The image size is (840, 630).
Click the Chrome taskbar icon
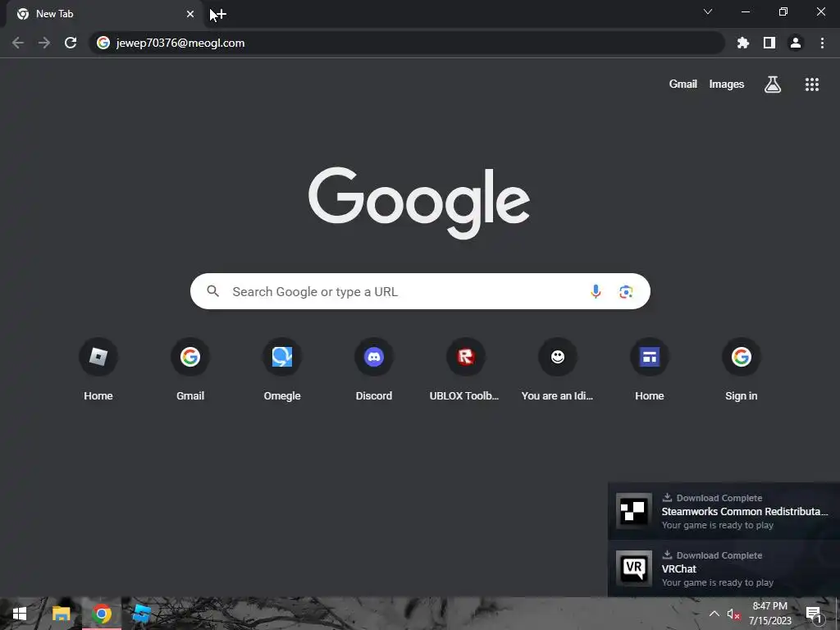click(x=102, y=614)
